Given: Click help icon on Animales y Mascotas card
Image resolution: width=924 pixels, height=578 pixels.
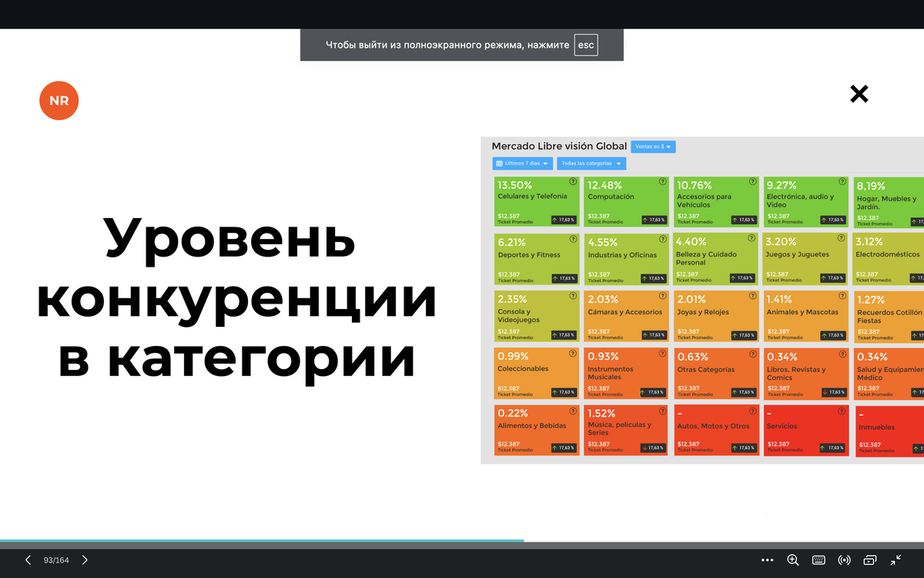Looking at the screenshot, I should click(x=841, y=295).
